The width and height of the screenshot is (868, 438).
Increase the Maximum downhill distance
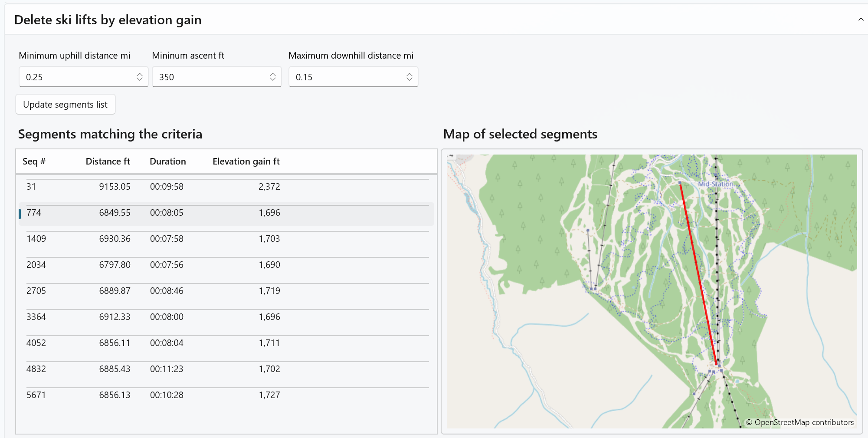(409, 74)
